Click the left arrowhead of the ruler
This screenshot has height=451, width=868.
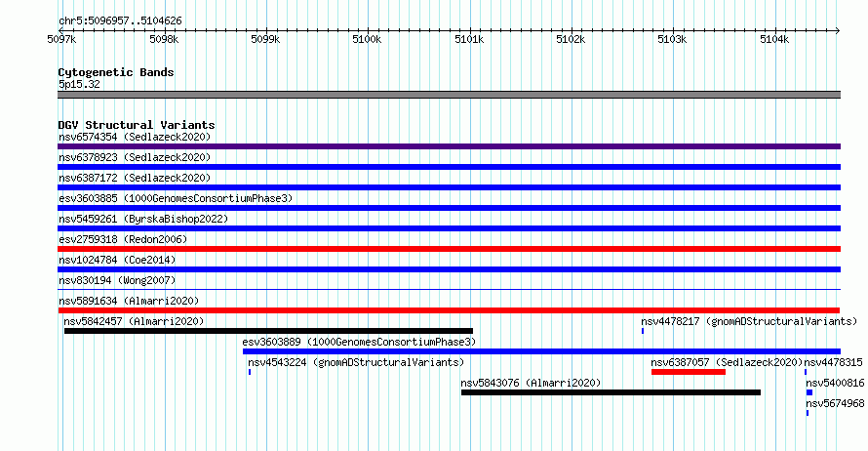click(60, 30)
